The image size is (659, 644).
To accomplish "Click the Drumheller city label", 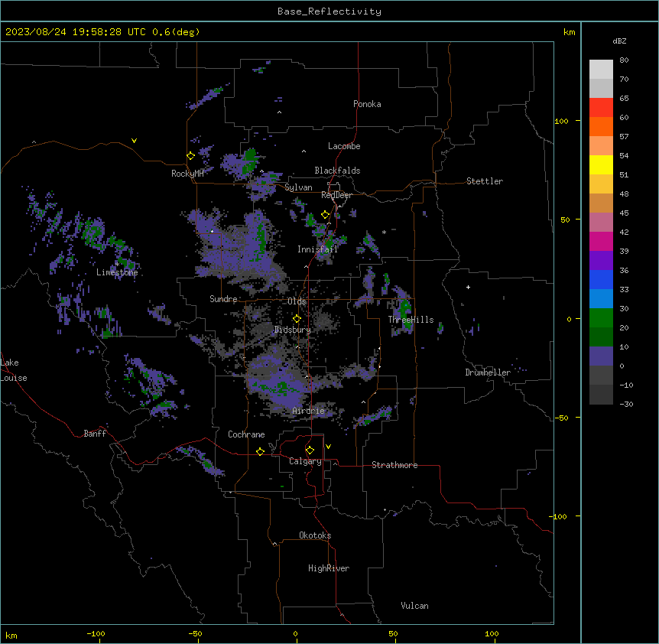I will pyautogui.click(x=488, y=372).
